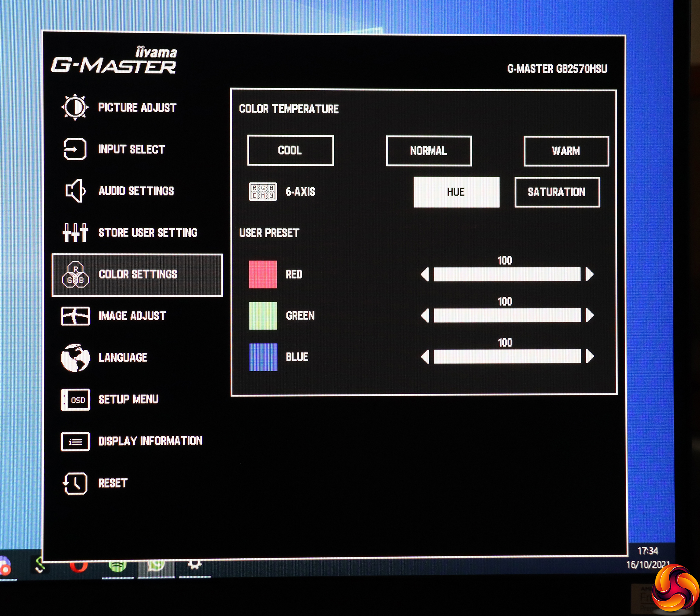
Task: Select the Warm color temperature
Action: (566, 151)
